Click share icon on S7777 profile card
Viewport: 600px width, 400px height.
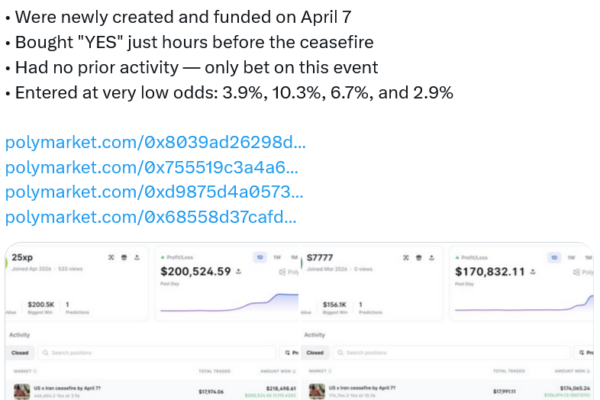point(433,256)
